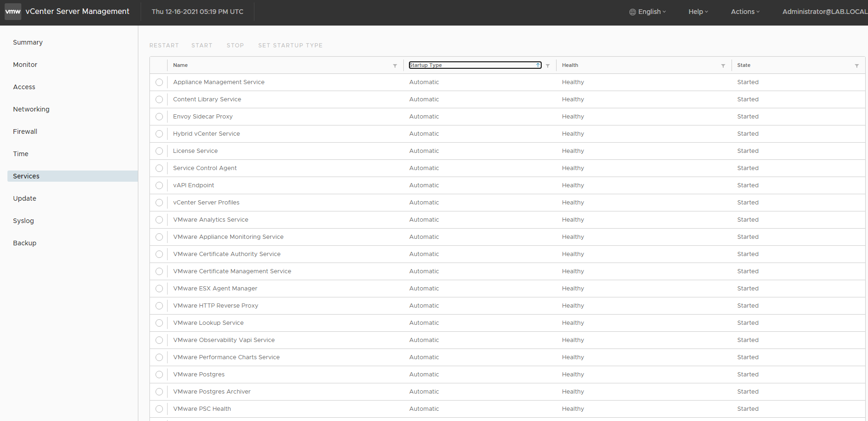Click the VMware vmw logo icon
Viewport: 868px width, 421px height.
coord(13,12)
